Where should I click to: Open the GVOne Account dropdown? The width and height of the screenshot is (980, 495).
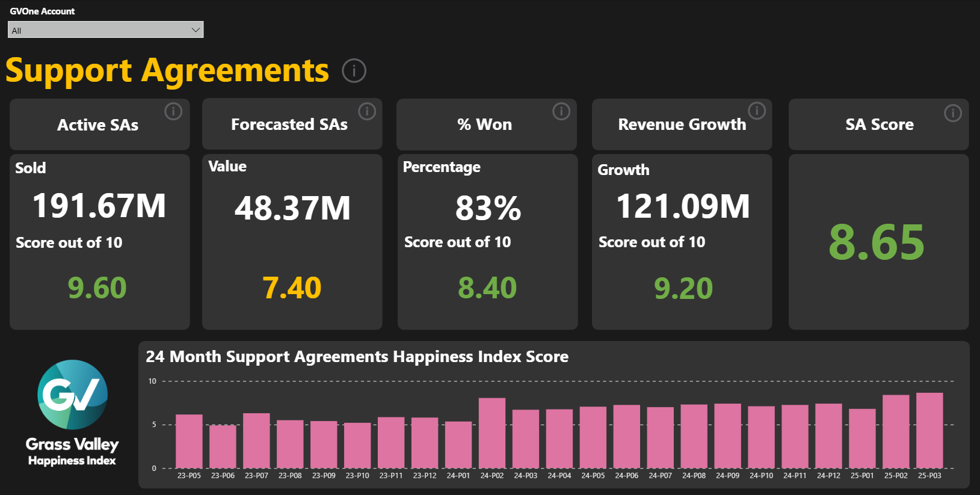click(106, 30)
